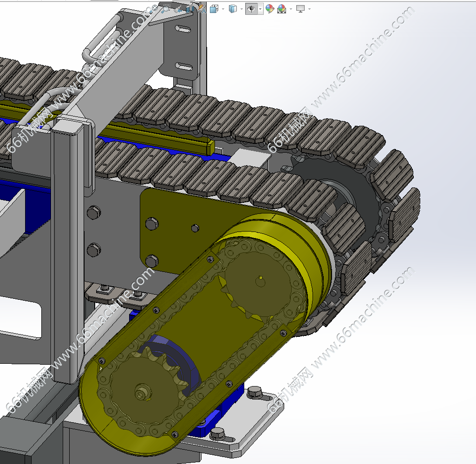Open the Display Style dropdown arrow
This screenshot has height=464, width=476.
coord(241,9)
